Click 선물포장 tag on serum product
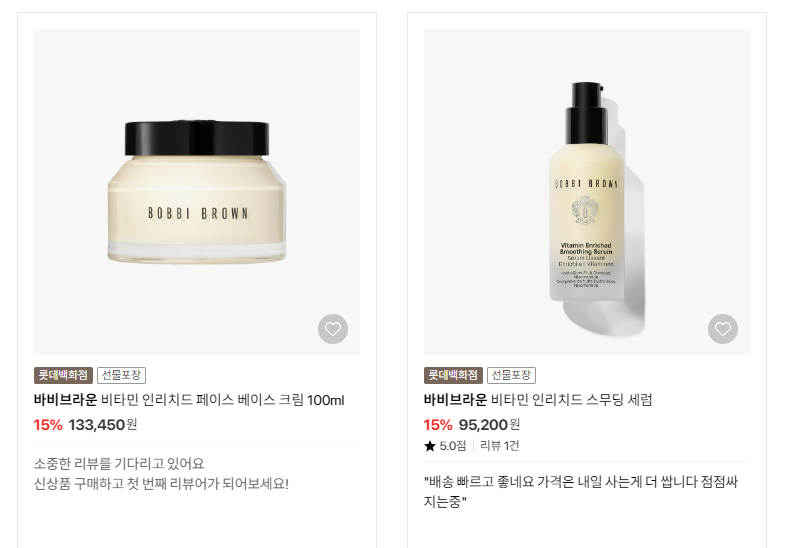 [x=511, y=375]
